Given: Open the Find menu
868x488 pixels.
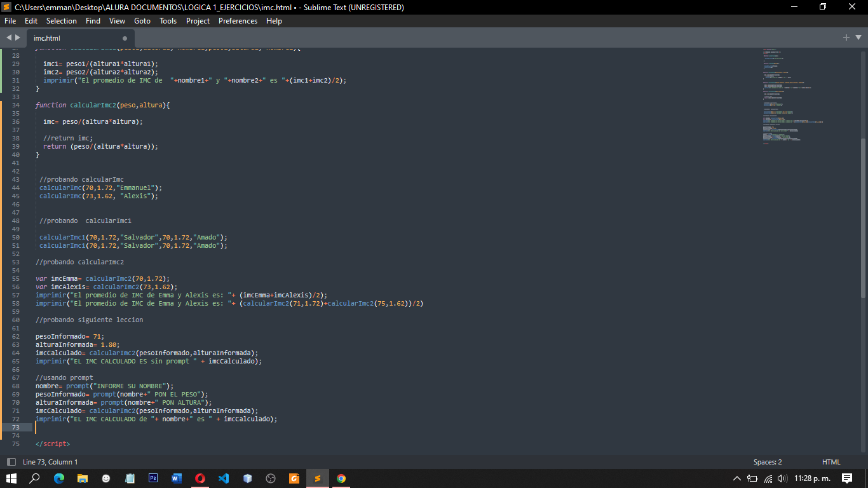Looking at the screenshot, I should [93, 21].
